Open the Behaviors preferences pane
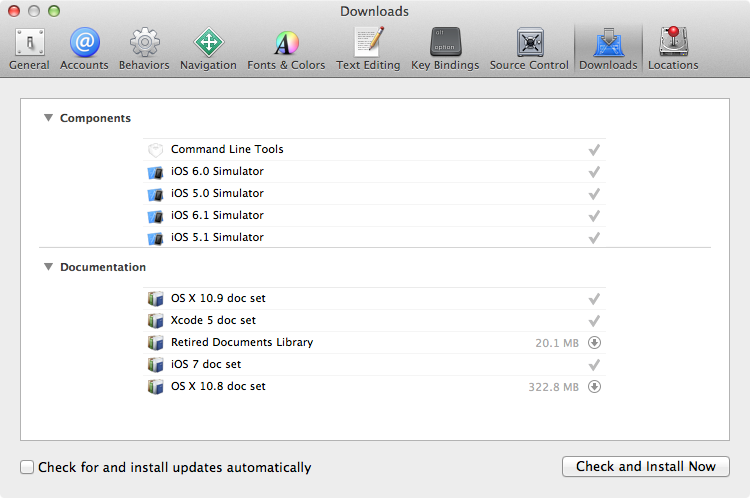Image resolution: width=750 pixels, height=498 pixels. [x=144, y=49]
